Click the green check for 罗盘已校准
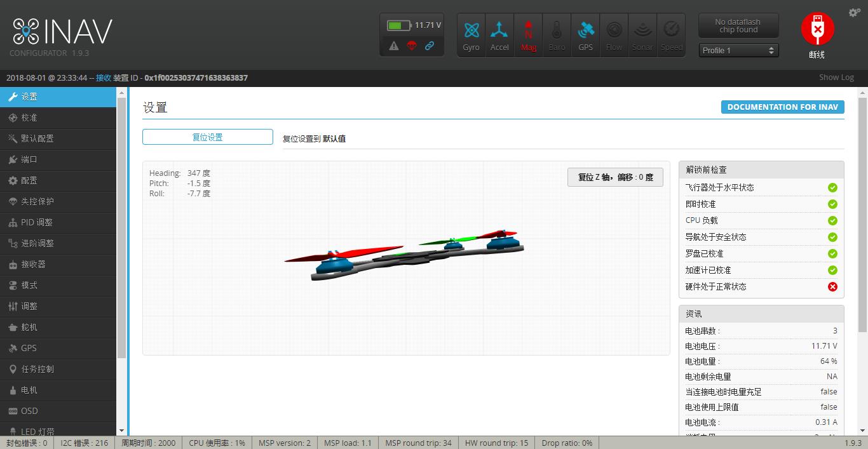 (832, 253)
